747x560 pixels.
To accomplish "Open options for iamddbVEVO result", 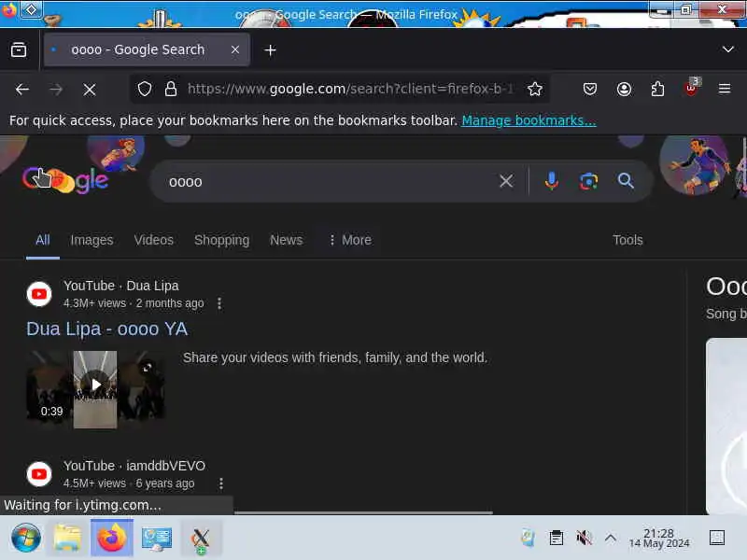I will [x=221, y=483].
